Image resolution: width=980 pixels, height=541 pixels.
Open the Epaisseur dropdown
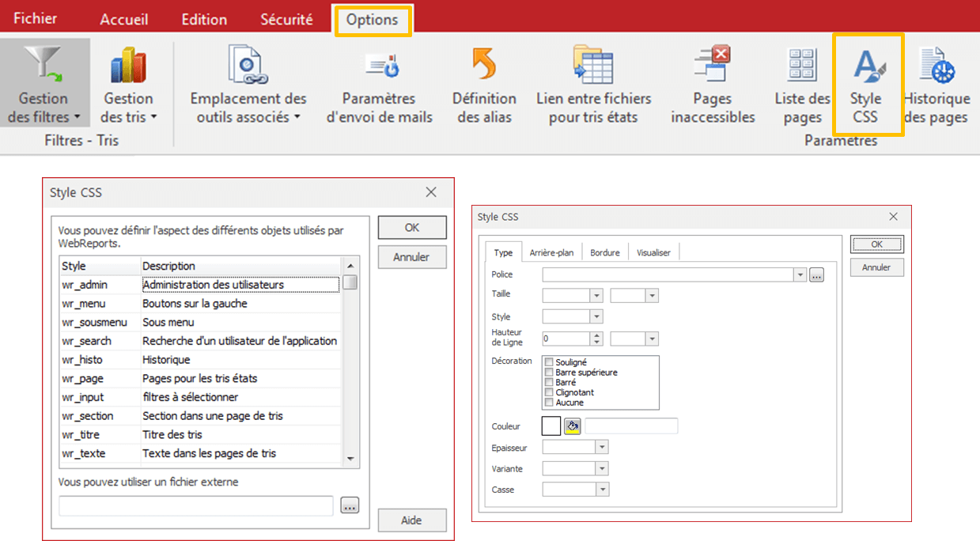point(603,448)
